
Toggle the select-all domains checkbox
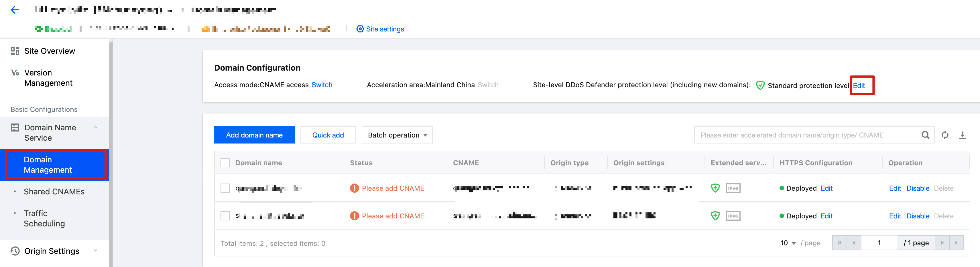[225, 163]
